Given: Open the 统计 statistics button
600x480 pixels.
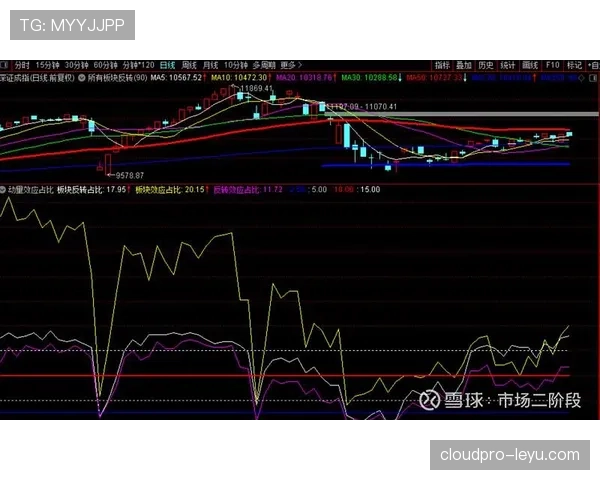Looking at the screenshot, I should [x=508, y=65].
